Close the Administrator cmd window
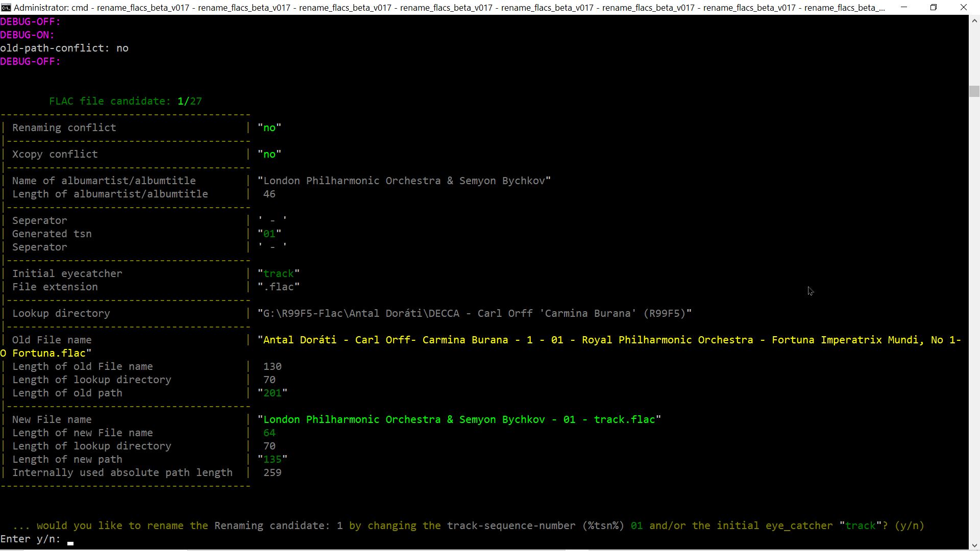Screen dimensions: 980x551 click(963, 8)
